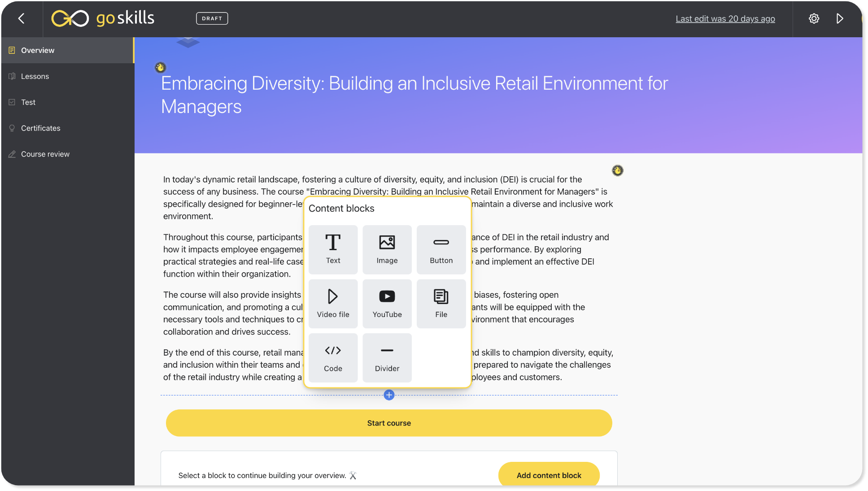868x491 pixels.
Task: Click the Start course button
Action: point(388,423)
